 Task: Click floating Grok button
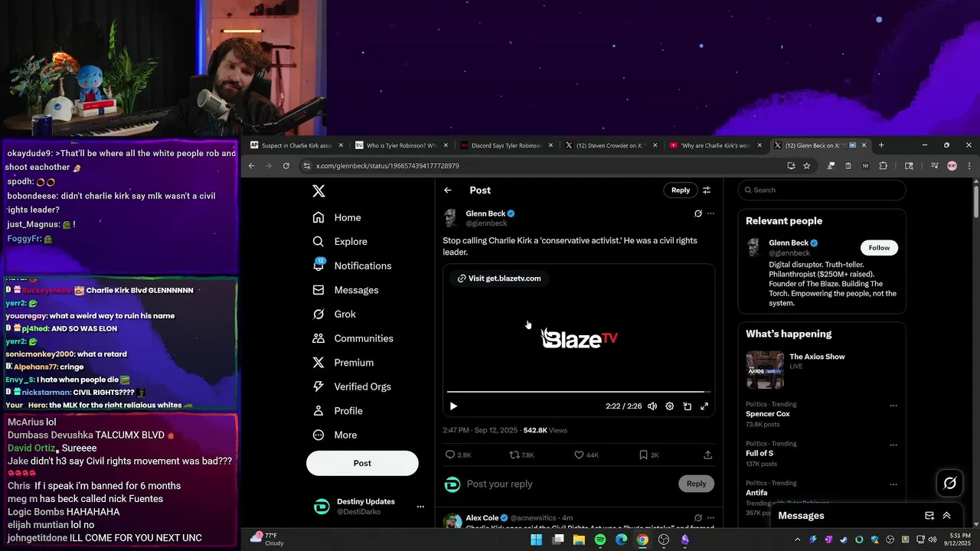[950, 483]
